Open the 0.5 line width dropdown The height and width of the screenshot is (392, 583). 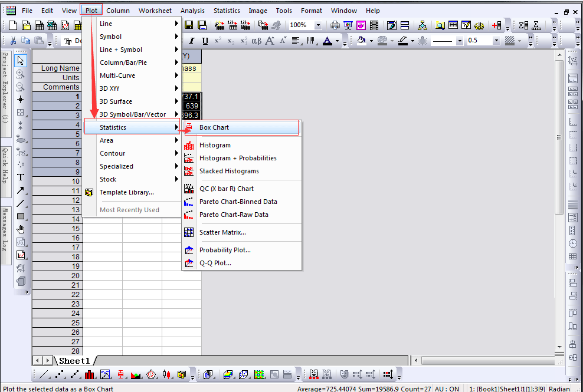click(x=496, y=41)
